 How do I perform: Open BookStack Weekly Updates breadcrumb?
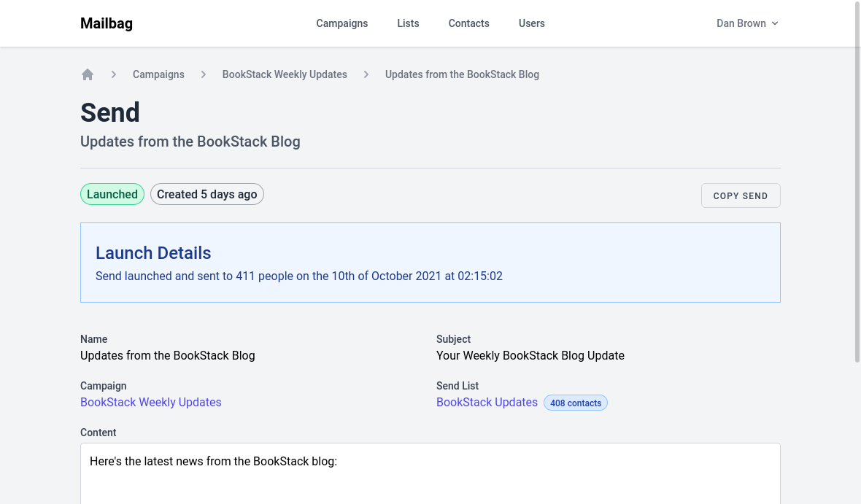pyautogui.click(x=285, y=74)
